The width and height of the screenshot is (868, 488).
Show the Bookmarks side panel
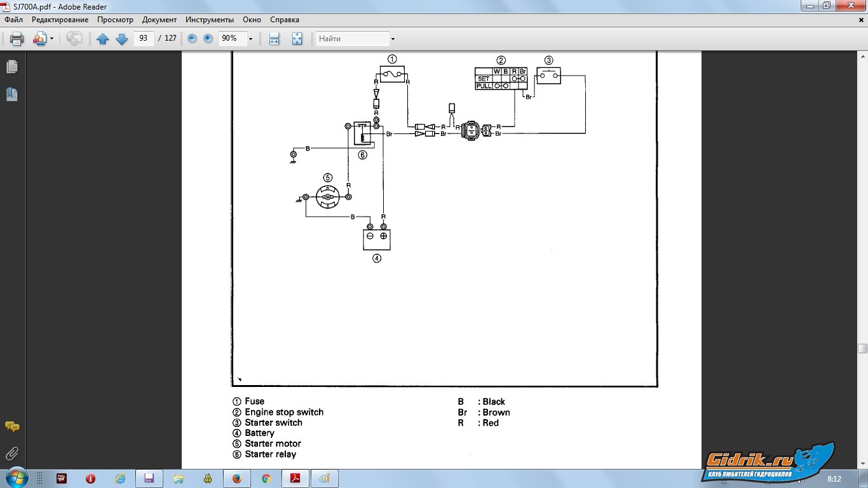tap(11, 95)
